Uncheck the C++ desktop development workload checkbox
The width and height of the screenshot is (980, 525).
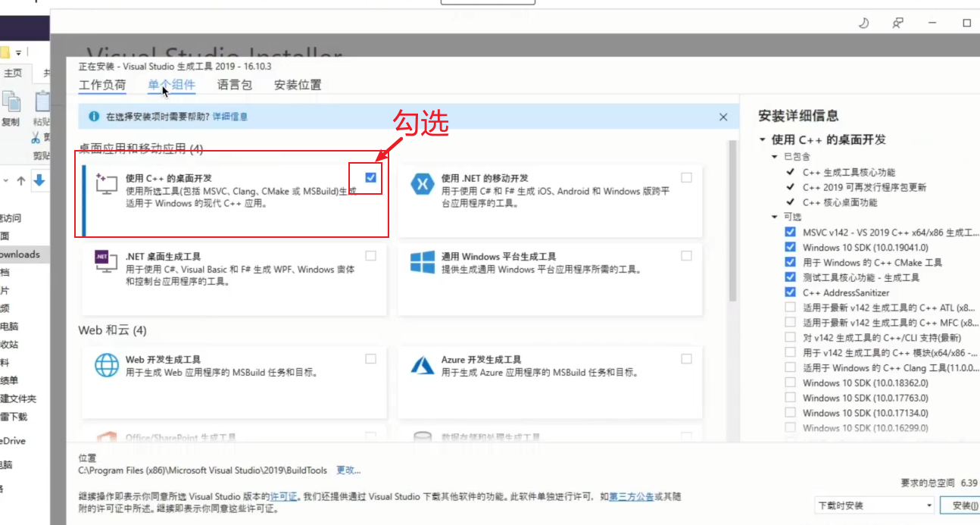tap(370, 177)
